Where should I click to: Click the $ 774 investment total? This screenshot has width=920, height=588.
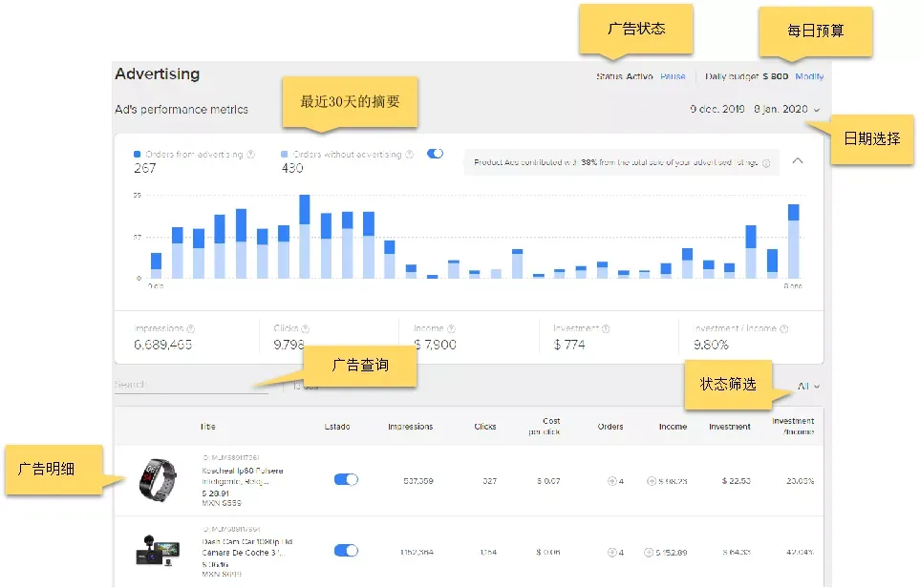tap(569, 345)
